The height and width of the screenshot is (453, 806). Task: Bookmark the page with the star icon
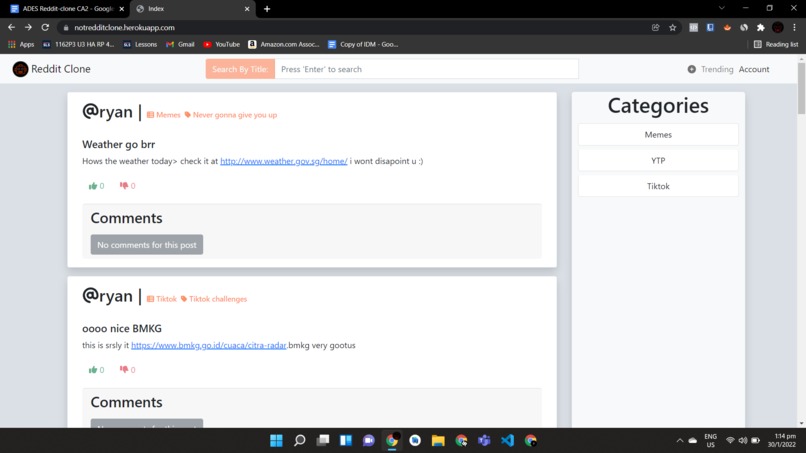point(672,27)
